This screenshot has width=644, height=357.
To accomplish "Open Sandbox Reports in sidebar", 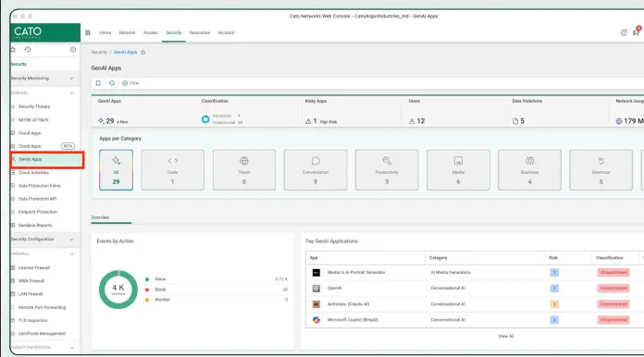I will click(35, 226).
